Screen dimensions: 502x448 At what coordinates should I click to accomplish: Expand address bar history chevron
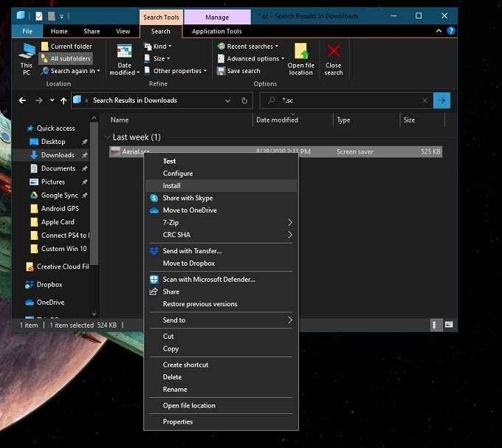(227, 101)
